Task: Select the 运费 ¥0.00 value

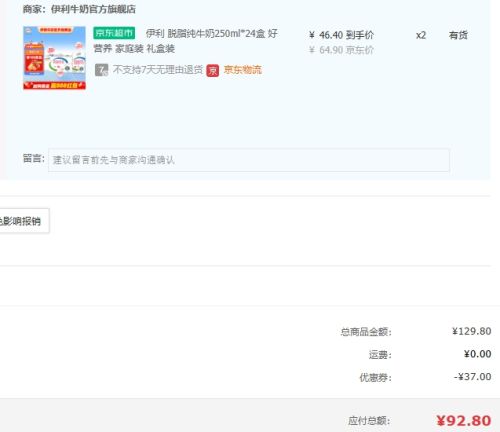Action: point(478,354)
